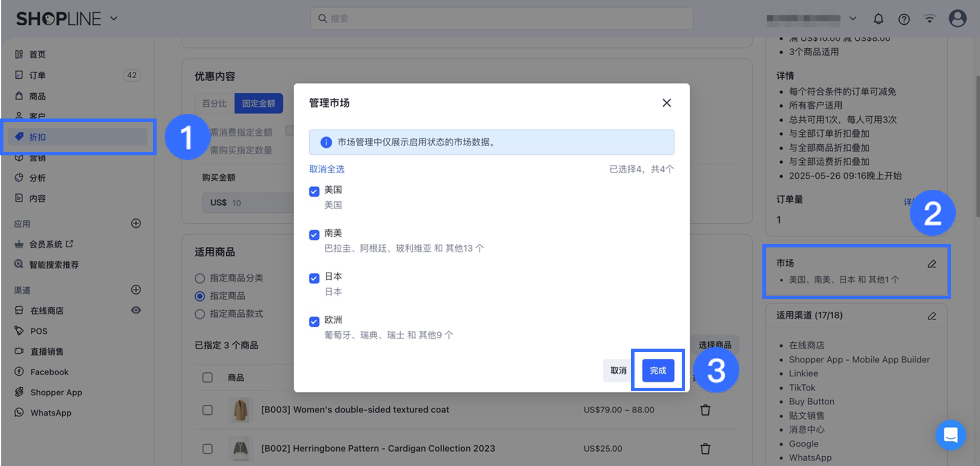Edit the 市场 section with pencil icon
The height and width of the screenshot is (466, 980).
pos(932,264)
